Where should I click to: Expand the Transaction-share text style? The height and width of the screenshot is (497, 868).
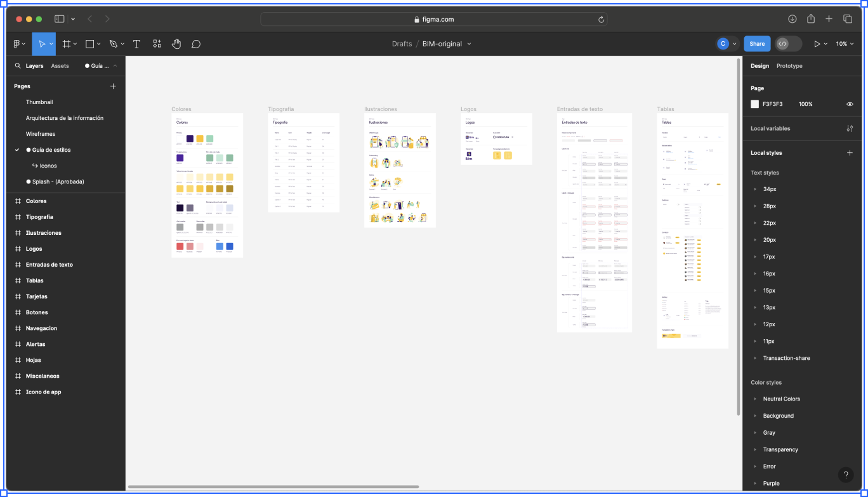(x=755, y=359)
